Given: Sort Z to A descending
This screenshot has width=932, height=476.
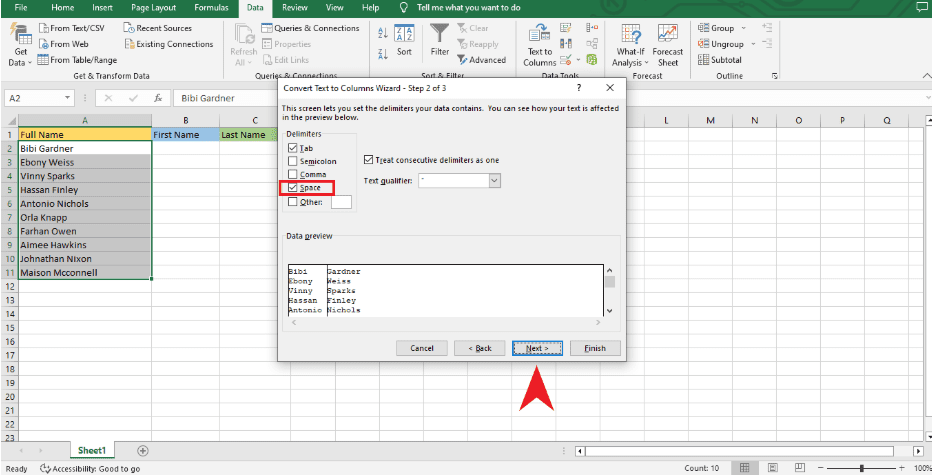Looking at the screenshot, I should (383, 54).
